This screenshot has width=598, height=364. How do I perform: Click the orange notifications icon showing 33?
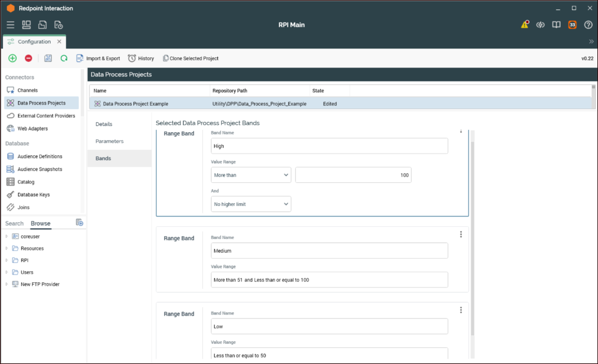point(572,25)
